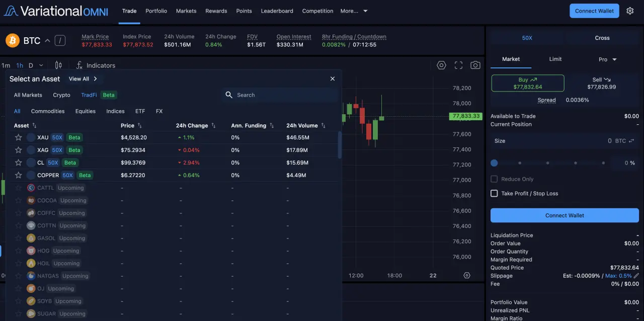Click the View All link
This screenshot has height=321, width=644.
83,79
